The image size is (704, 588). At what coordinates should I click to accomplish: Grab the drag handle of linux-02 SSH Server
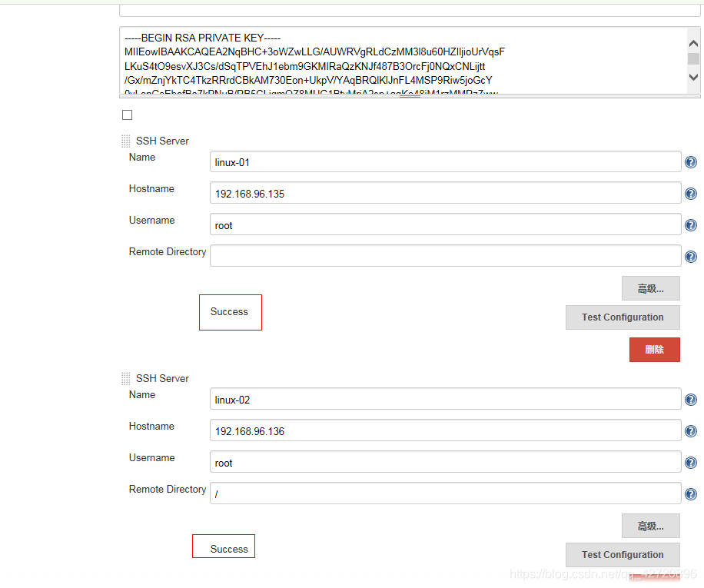tap(126, 378)
